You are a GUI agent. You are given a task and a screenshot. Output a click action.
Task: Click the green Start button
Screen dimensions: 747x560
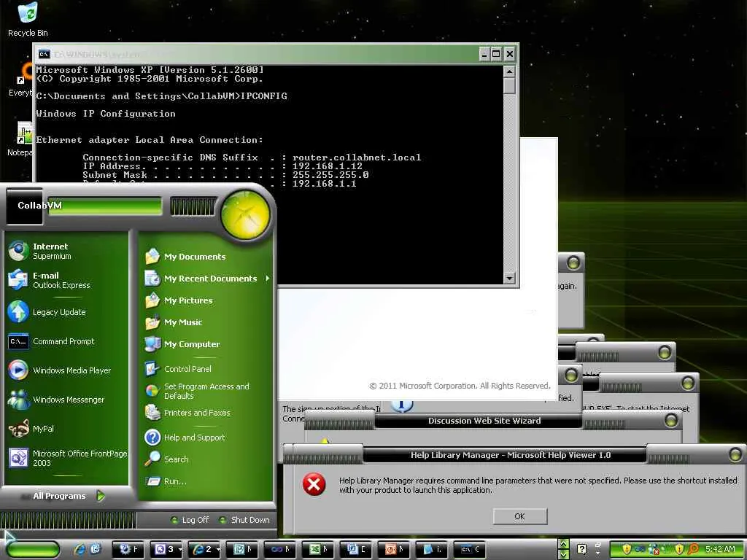pyautogui.click(x=33, y=549)
